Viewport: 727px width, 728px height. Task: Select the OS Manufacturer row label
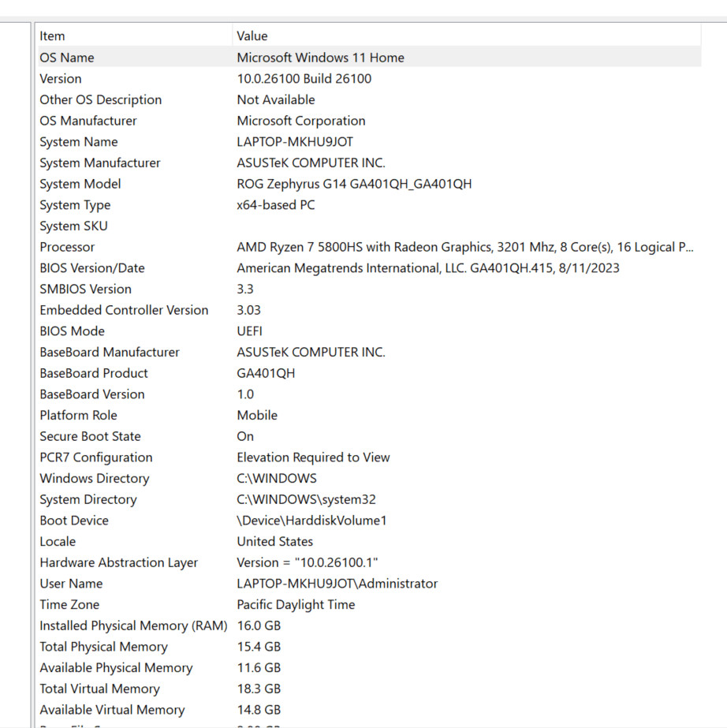88,121
